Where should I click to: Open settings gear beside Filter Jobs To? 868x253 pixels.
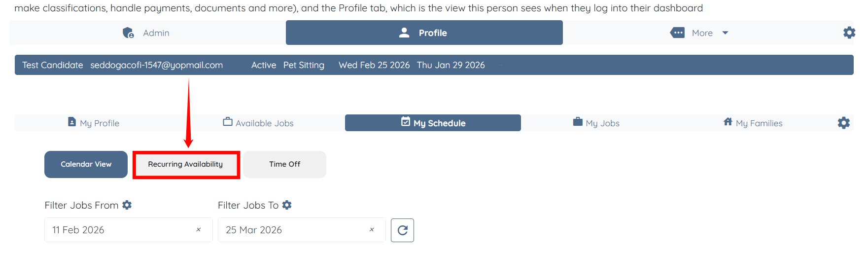click(x=287, y=205)
